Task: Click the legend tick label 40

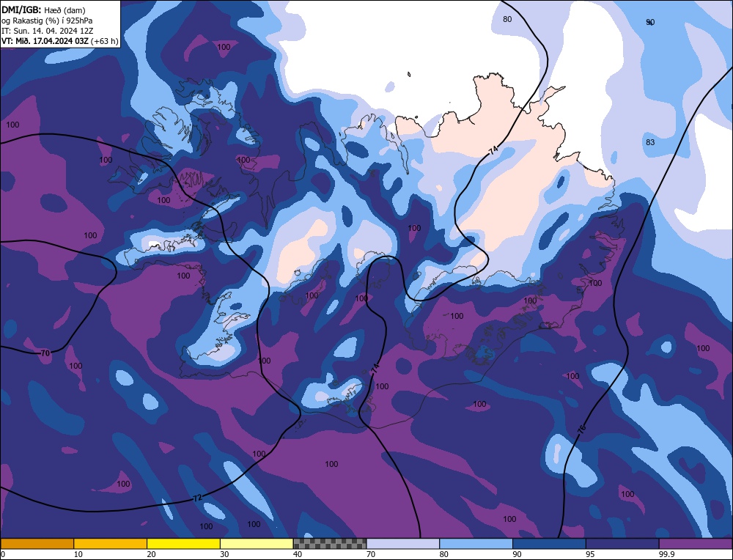Action: [298, 554]
